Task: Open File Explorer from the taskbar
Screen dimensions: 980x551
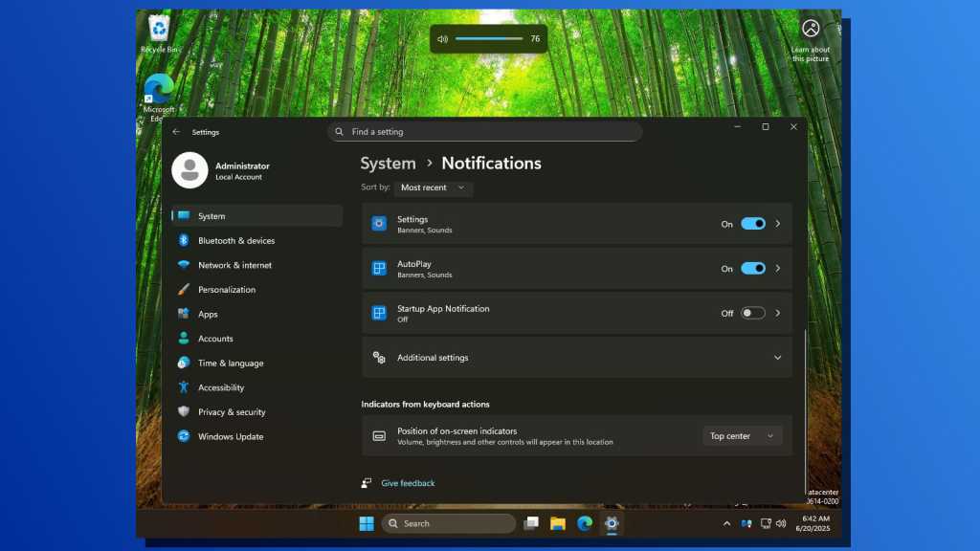Action: click(x=558, y=523)
